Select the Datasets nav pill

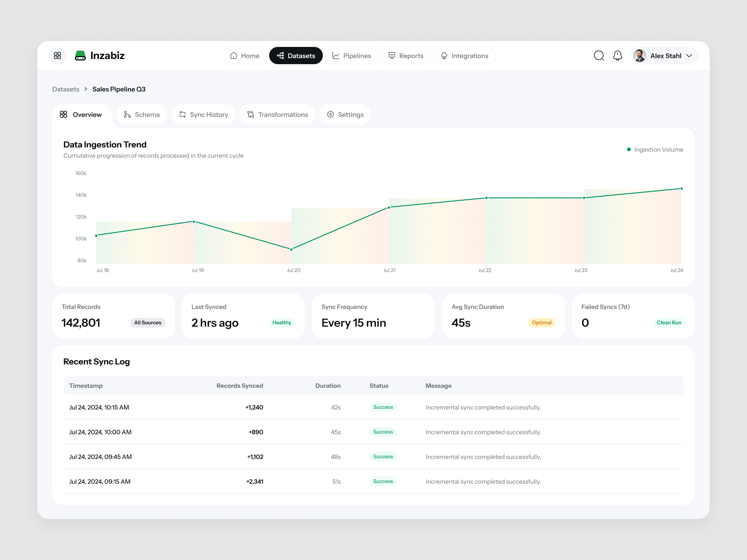click(x=296, y=56)
